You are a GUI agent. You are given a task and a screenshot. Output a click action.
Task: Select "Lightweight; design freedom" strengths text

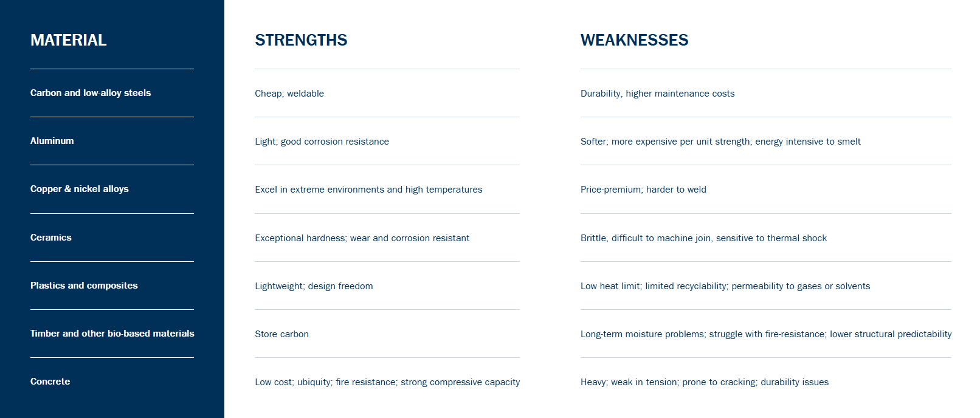[314, 286]
